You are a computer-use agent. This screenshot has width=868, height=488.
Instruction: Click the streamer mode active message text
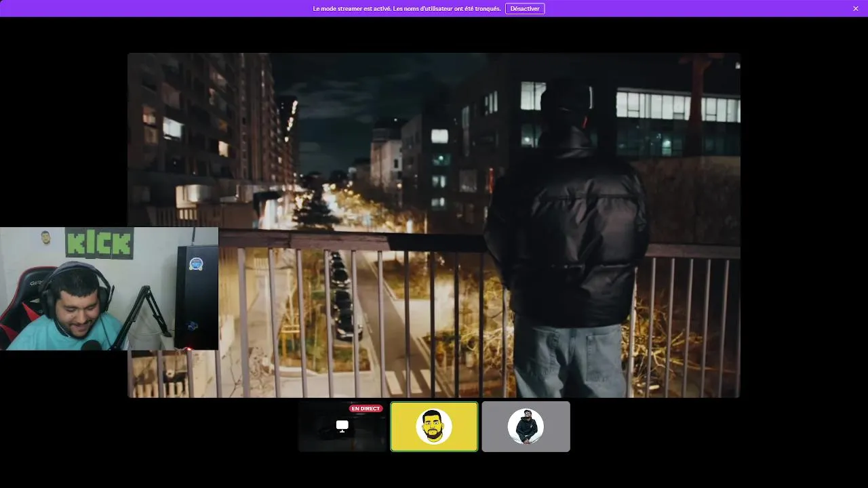pos(407,9)
